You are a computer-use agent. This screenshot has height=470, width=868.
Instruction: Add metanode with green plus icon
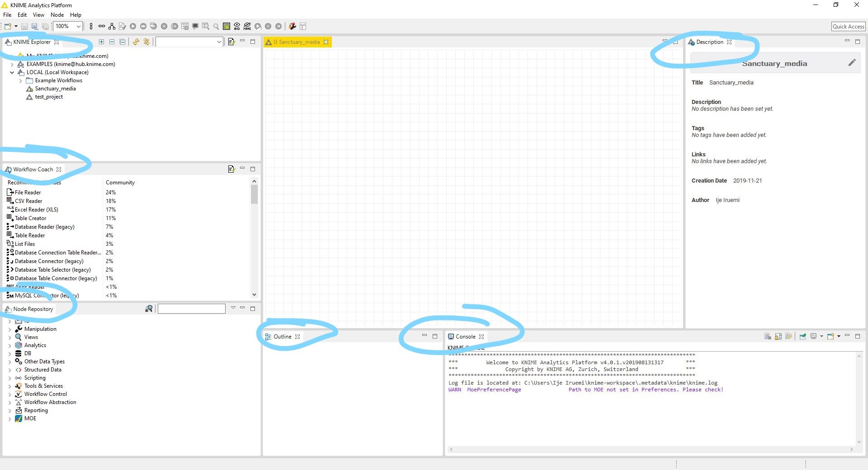click(226, 26)
